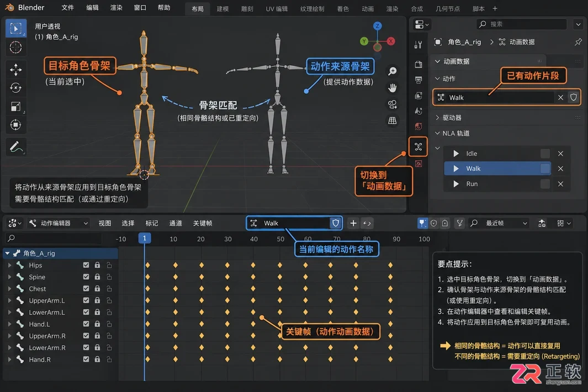Remove the Run NLA track
This screenshot has width=588, height=392.
(560, 184)
